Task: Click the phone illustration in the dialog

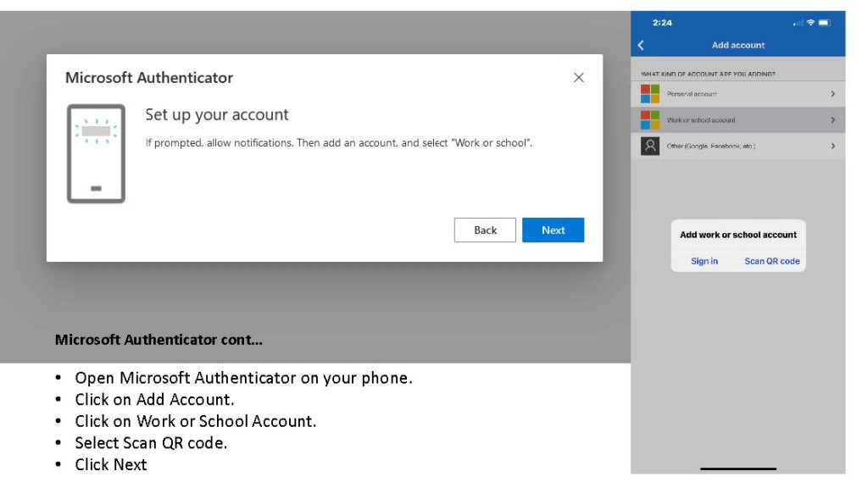Action: 97,156
